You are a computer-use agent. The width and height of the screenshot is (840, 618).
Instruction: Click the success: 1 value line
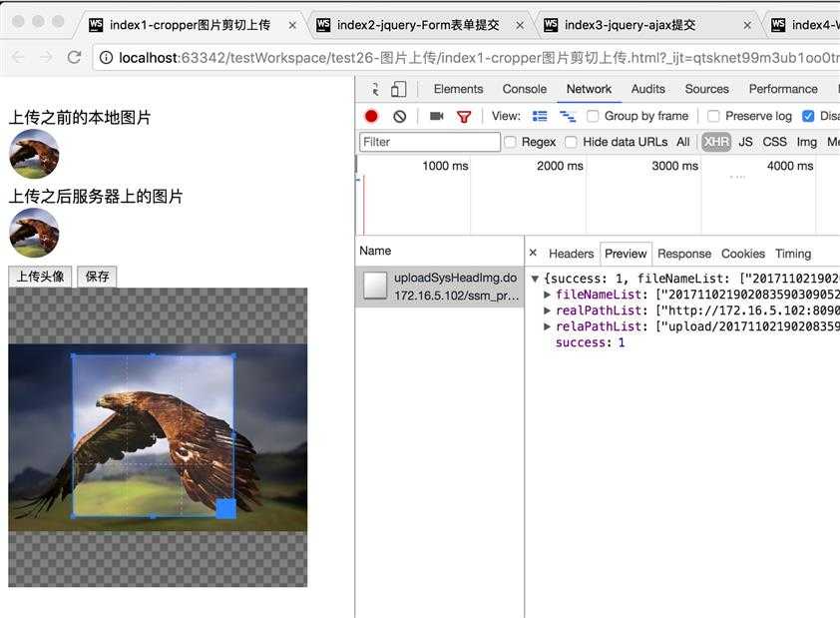[590, 342]
